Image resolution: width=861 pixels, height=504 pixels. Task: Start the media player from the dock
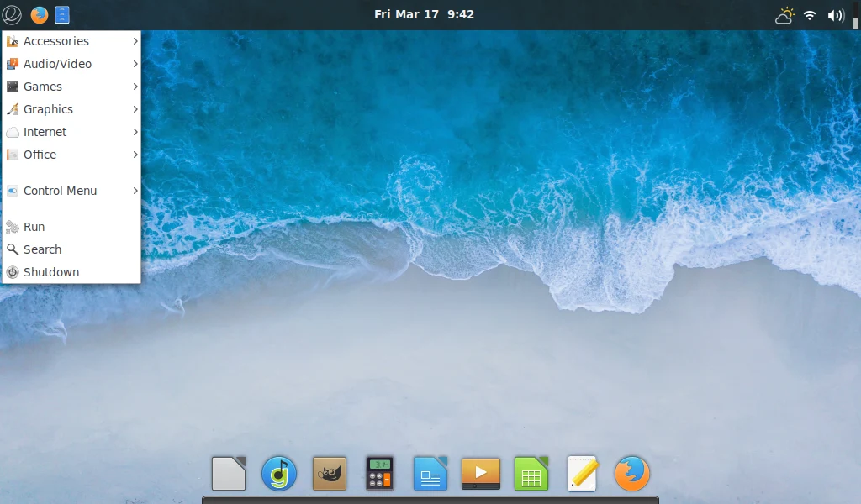click(480, 473)
